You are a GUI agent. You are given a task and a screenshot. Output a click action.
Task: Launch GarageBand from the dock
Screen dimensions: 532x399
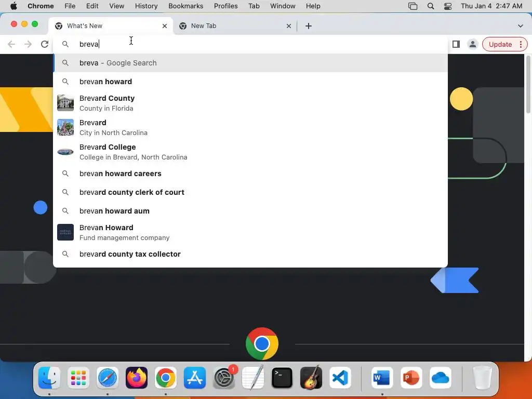point(311,378)
